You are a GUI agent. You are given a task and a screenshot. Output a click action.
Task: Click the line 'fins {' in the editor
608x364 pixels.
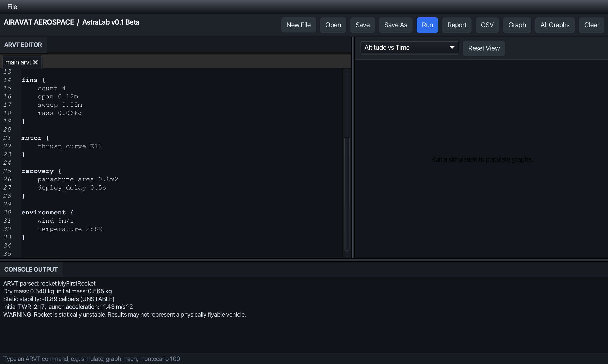tap(33, 80)
